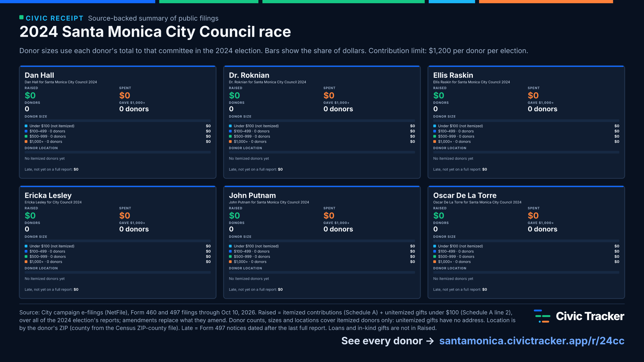Click the 2024 Santa Monica City Council race title
The image size is (644, 362).
[155, 32]
